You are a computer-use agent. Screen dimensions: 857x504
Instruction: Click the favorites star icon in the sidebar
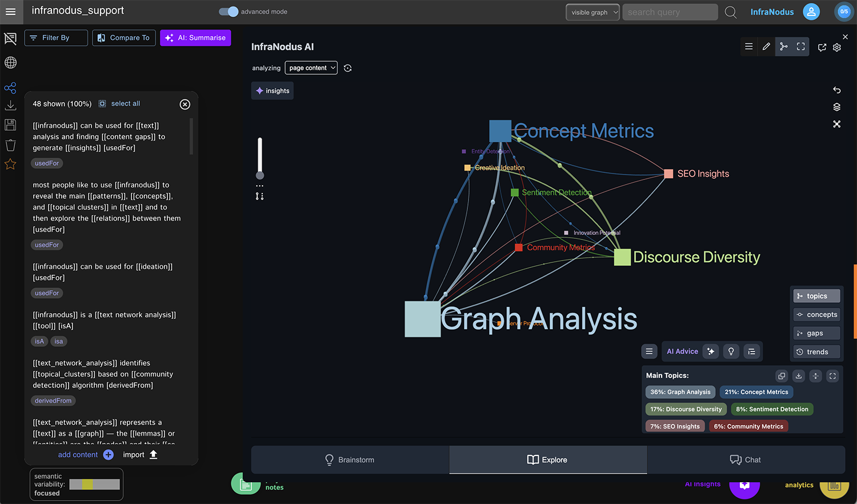click(x=10, y=165)
